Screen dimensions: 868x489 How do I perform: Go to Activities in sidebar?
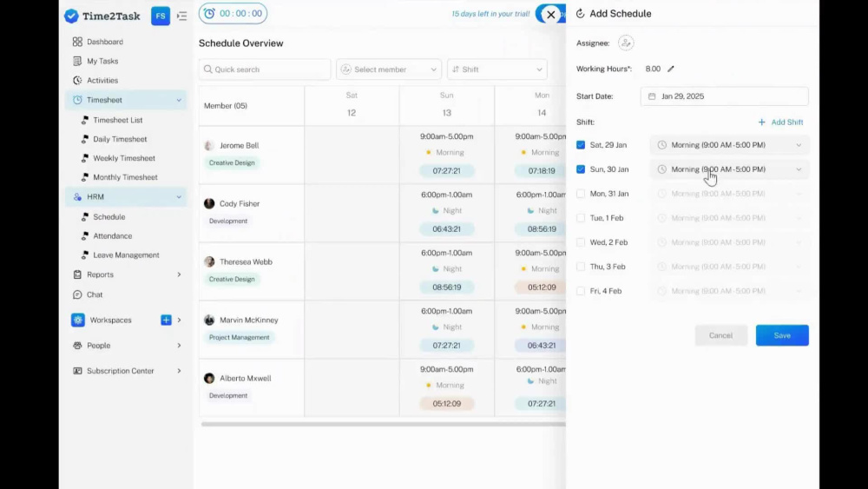point(102,80)
